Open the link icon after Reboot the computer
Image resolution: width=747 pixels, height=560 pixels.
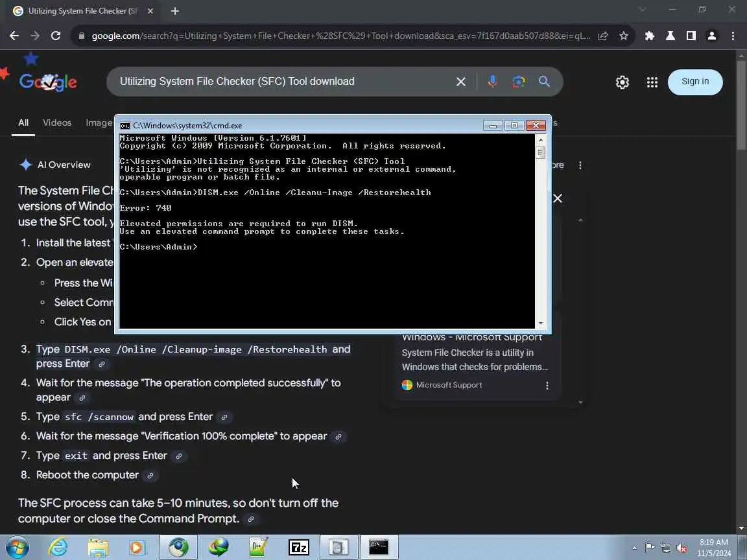pyautogui.click(x=150, y=476)
